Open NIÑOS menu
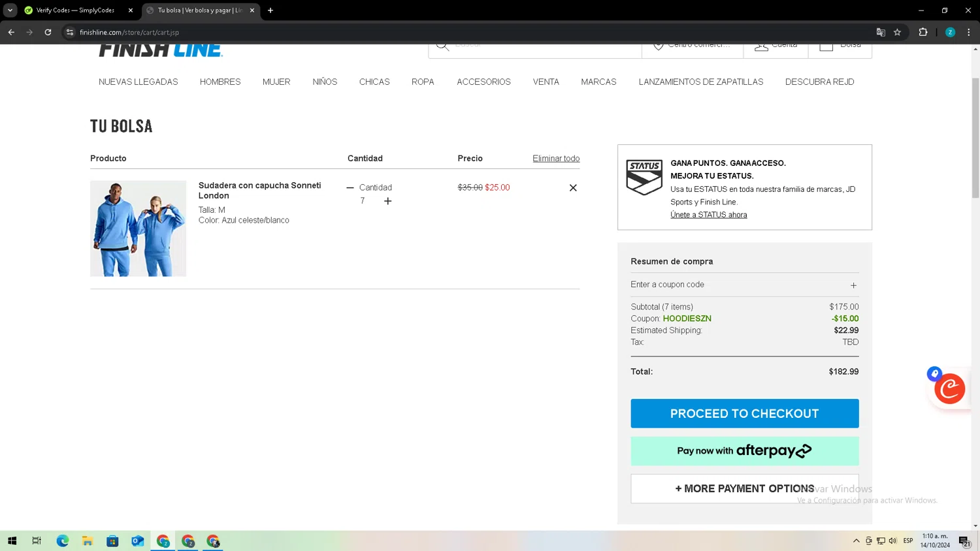Image resolution: width=980 pixels, height=551 pixels. 325,82
